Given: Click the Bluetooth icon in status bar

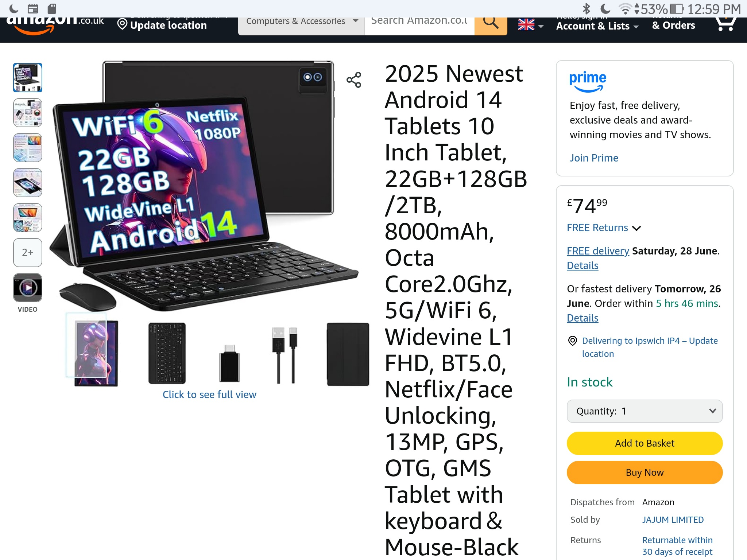Looking at the screenshot, I should (x=586, y=9).
